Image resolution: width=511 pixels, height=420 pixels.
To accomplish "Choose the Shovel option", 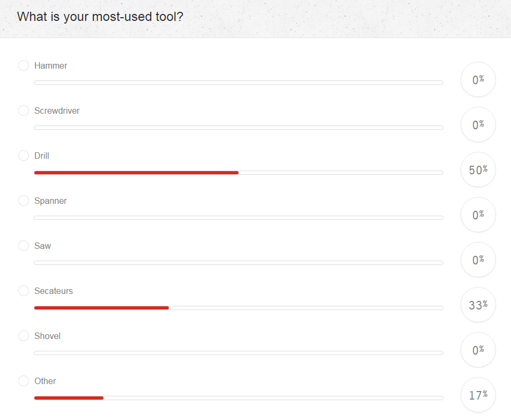I will coord(24,336).
